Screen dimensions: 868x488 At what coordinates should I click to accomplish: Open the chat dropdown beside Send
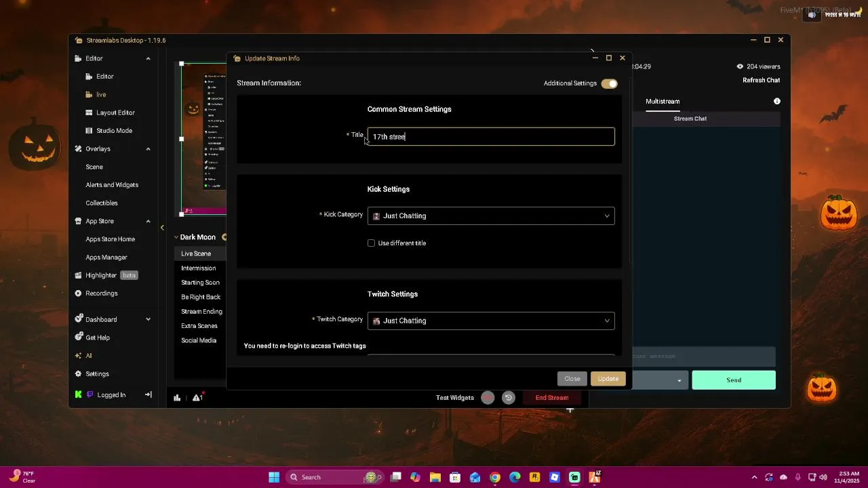pos(679,380)
